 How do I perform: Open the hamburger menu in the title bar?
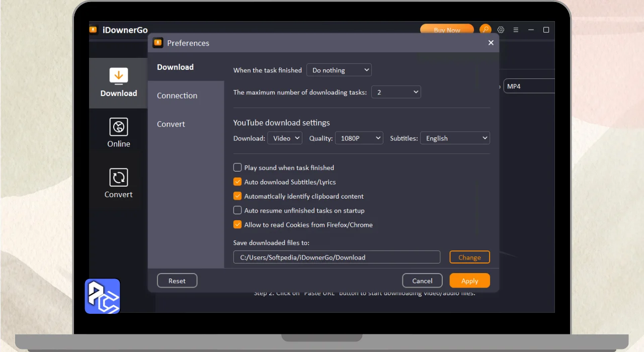[516, 30]
